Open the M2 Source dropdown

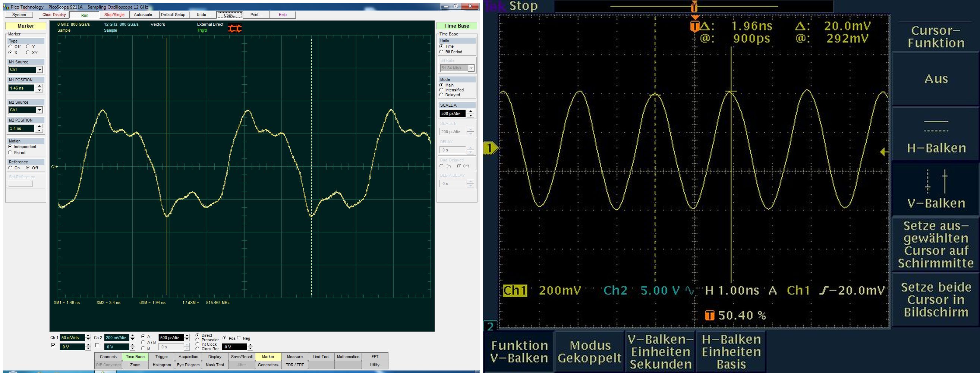click(x=39, y=110)
